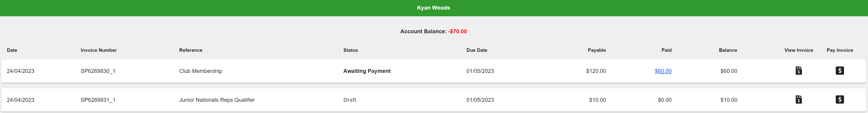Image resolution: width=868 pixels, height=113 pixels.
Task: Click the Due Date column header
Action: (477, 50)
